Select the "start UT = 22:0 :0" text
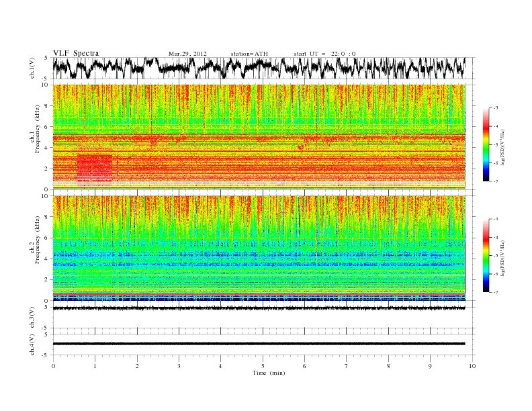 (x=324, y=54)
